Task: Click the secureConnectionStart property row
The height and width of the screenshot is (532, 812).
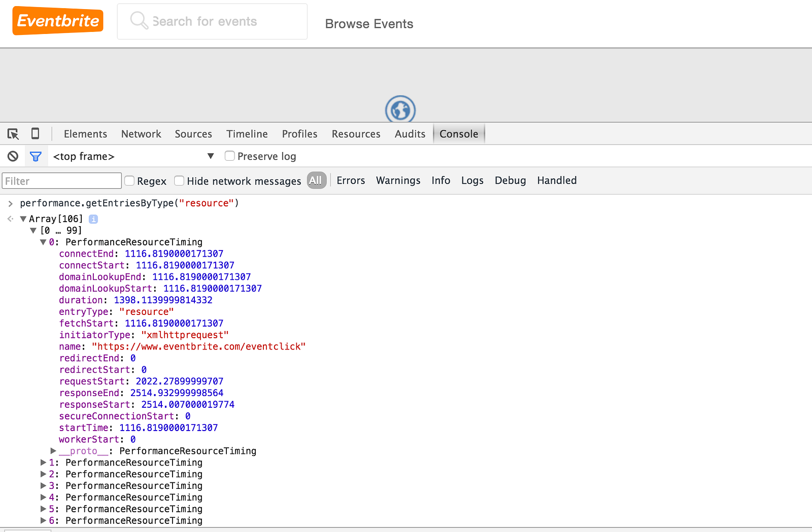Action: [125, 416]
